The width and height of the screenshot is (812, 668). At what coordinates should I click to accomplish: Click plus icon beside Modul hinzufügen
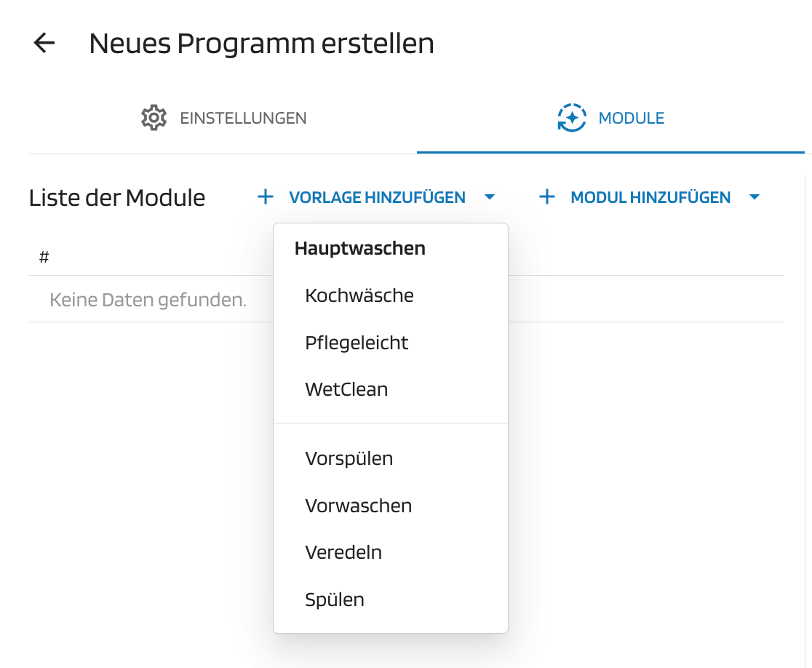tap(546, 197)
